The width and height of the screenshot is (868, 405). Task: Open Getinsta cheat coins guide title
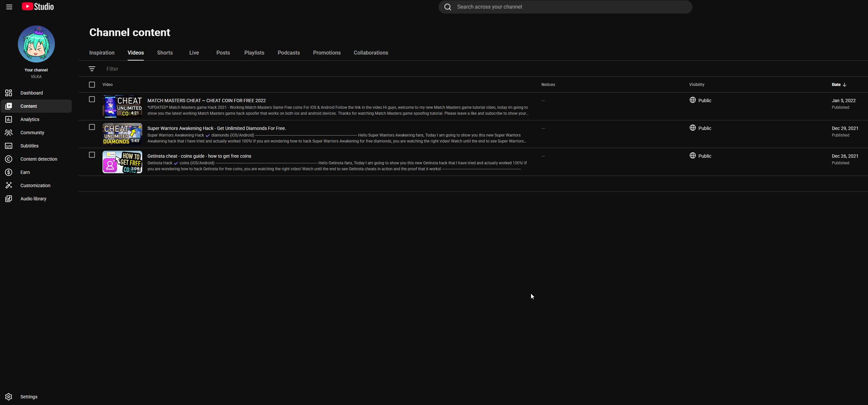199,156
